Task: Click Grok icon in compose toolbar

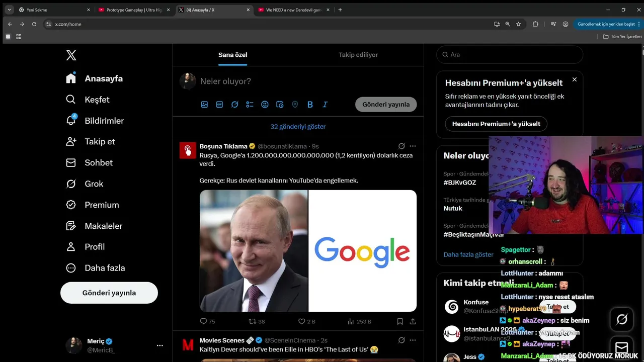Action: pyautogui.click(x=234, y=105)
